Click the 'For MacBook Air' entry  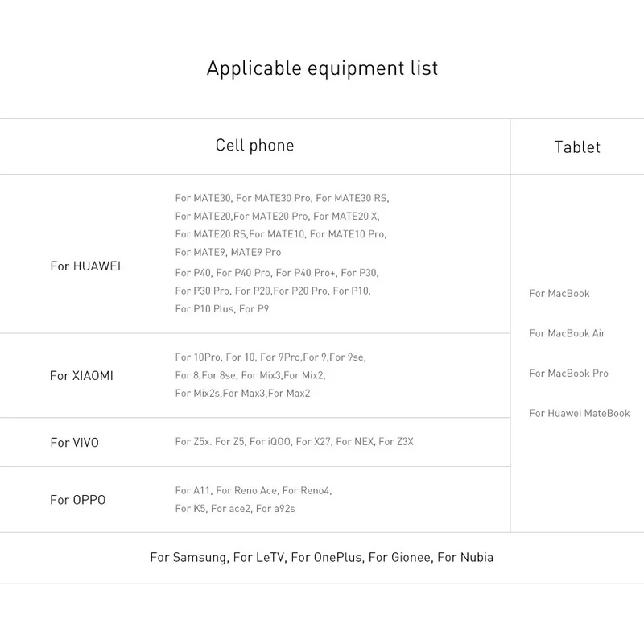(x=568, y=333)
